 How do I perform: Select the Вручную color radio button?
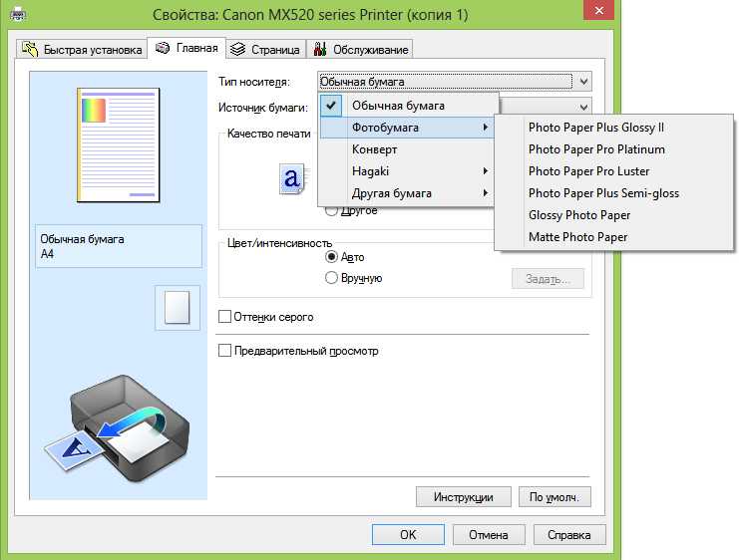pyautogui.click(x=331, y=278)
